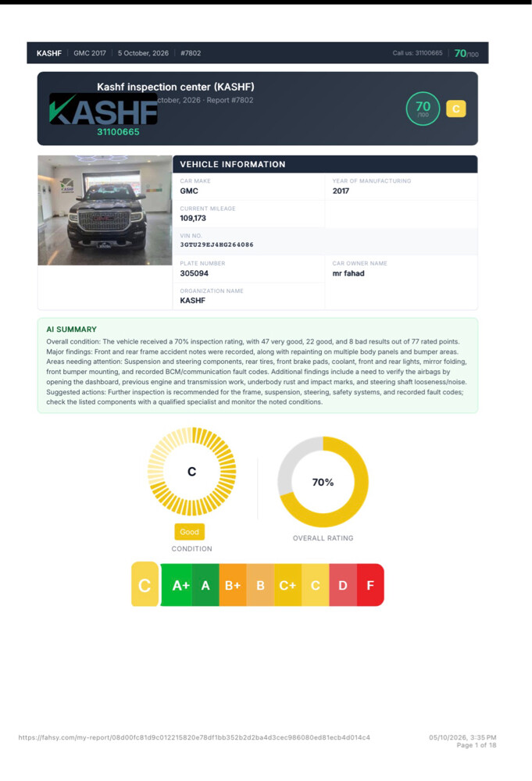Click the 70/100 score circle
532x781 pixels.
coord(423,109)
